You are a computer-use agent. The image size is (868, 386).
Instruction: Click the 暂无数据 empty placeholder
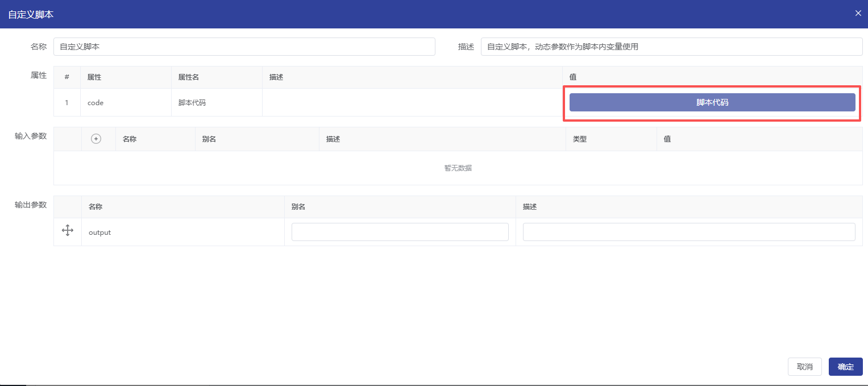point(458,168)
